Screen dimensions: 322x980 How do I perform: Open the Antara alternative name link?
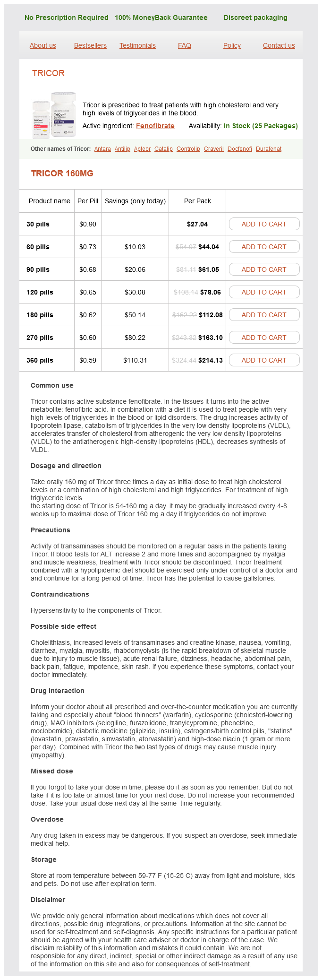[x=102, y=149]
